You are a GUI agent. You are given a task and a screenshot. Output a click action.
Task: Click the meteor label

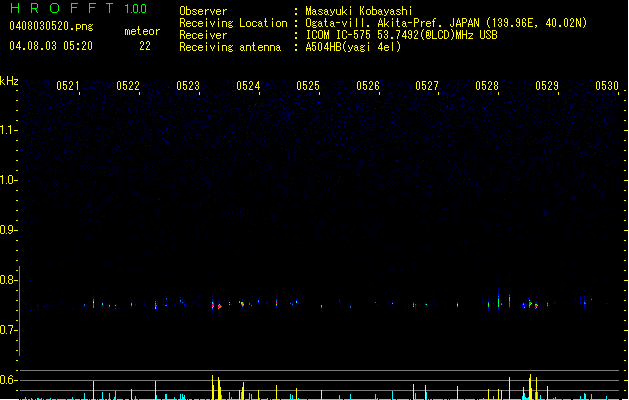click(142, 31)
